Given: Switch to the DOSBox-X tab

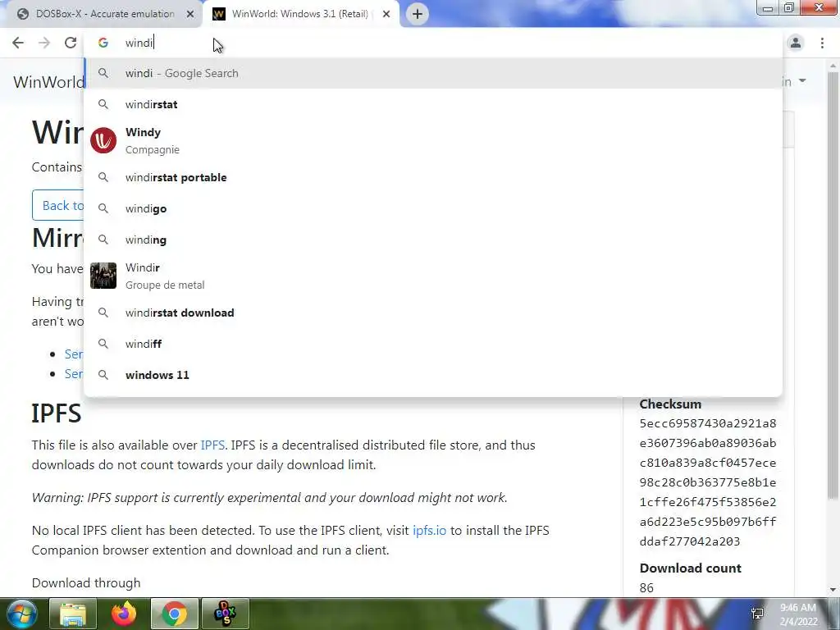Looking at the screenshot, I should point(102,14).
